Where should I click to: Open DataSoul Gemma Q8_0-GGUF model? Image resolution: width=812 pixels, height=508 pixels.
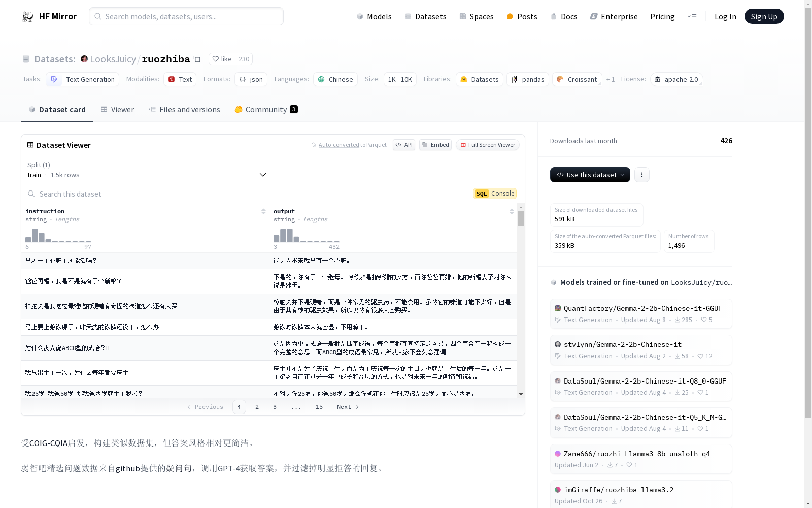pos(641,386)
